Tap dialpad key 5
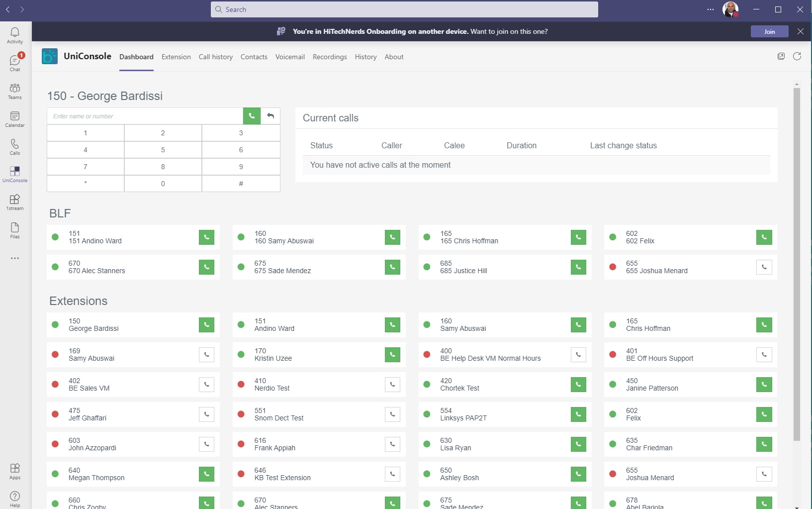 [163, 150]
